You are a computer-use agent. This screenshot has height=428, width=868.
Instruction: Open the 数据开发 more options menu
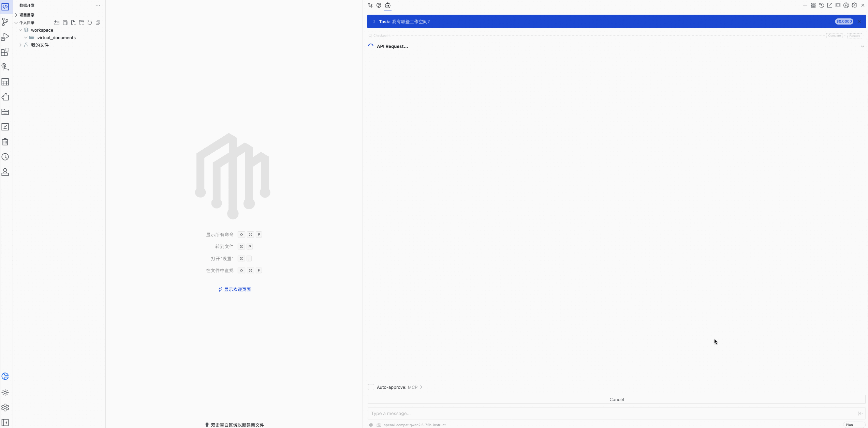click(98, 5)
